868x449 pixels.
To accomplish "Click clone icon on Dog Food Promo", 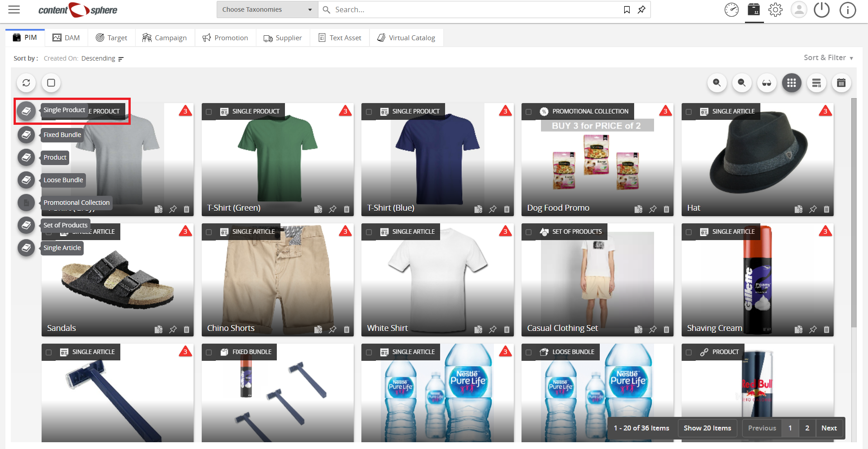I will coord(638,209).
